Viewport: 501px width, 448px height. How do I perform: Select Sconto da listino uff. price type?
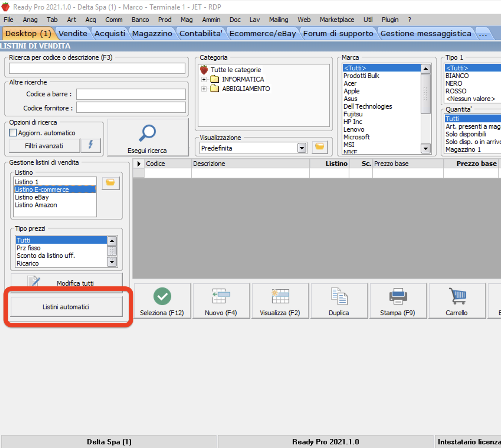pos(61,256)
